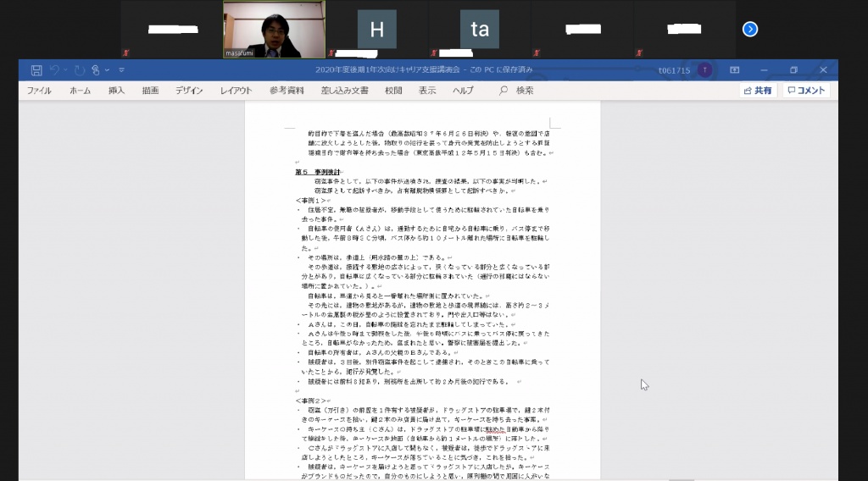Click the purple user account avatar
This screenshot has width=868, height=481.
point(704,70)
